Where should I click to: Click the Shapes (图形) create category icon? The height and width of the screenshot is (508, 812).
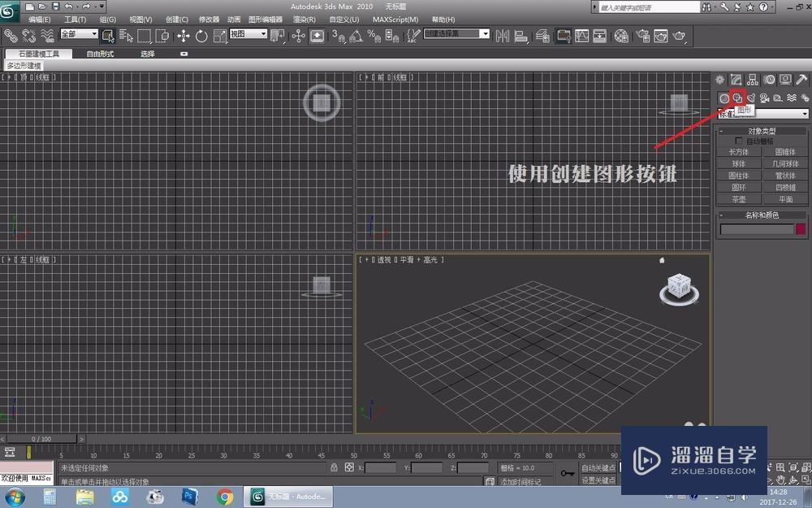[737, 98]
